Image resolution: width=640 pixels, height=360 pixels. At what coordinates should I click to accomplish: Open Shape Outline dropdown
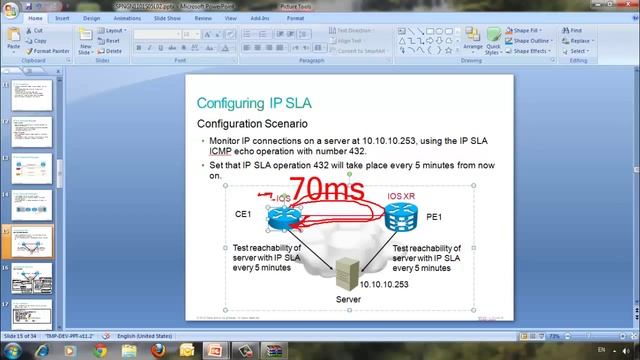[529, 41]
